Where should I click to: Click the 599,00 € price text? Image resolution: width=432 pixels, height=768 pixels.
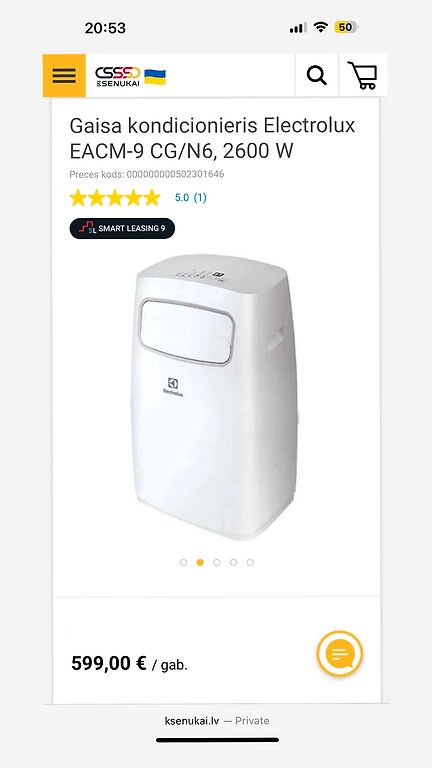click(108, 664)
